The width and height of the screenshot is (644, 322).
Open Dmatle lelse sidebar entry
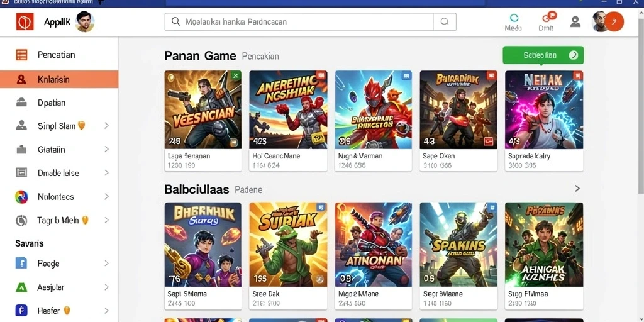click(x=59, y=173)
